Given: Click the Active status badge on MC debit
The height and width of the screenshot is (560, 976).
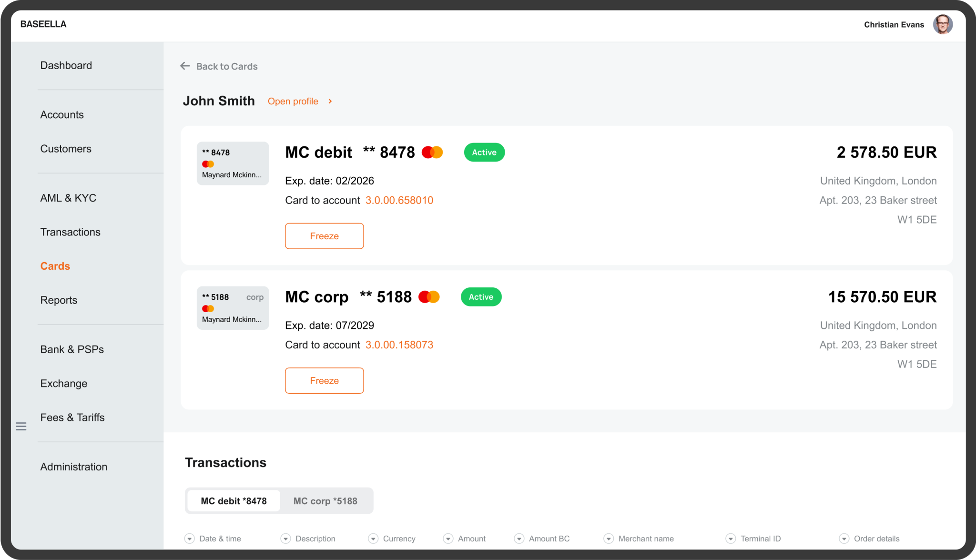Looking at the screenshot, I should click(484, 152).
